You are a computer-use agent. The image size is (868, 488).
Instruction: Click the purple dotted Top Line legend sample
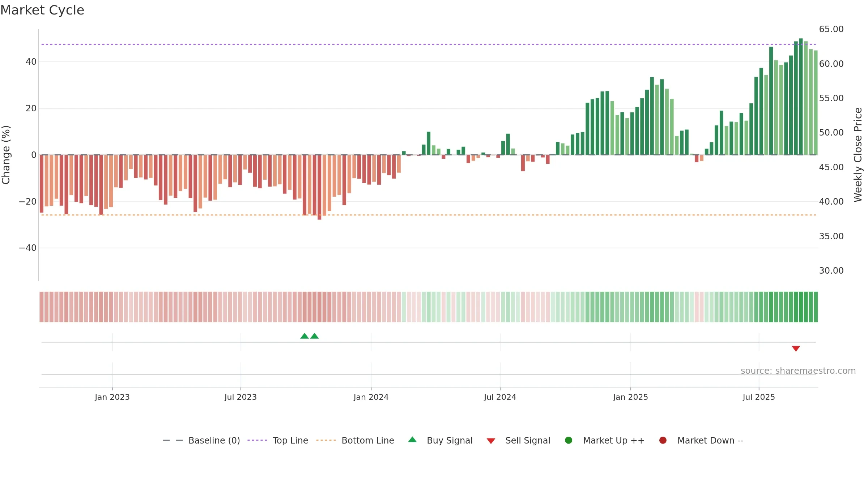257,440
